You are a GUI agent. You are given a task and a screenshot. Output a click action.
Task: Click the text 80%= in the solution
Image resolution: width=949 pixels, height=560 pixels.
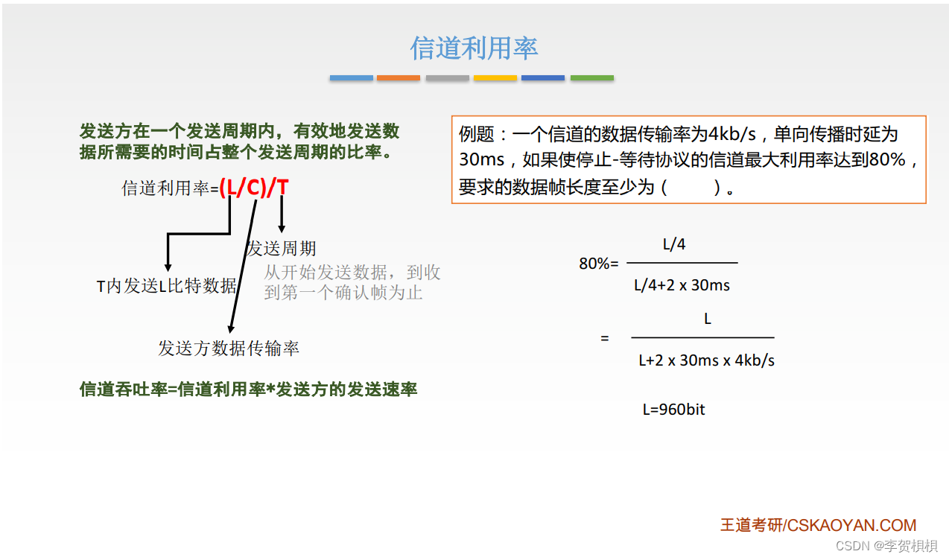pos(599,263)
